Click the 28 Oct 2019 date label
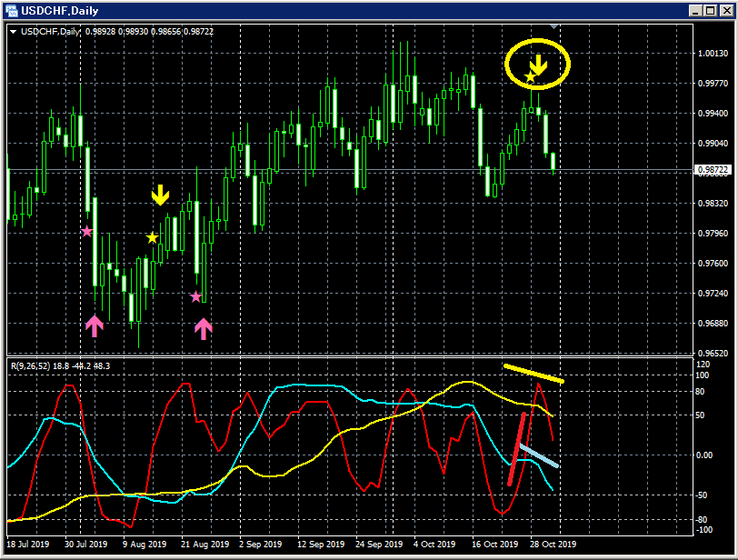738x560 pixels. tap(553, 544)
